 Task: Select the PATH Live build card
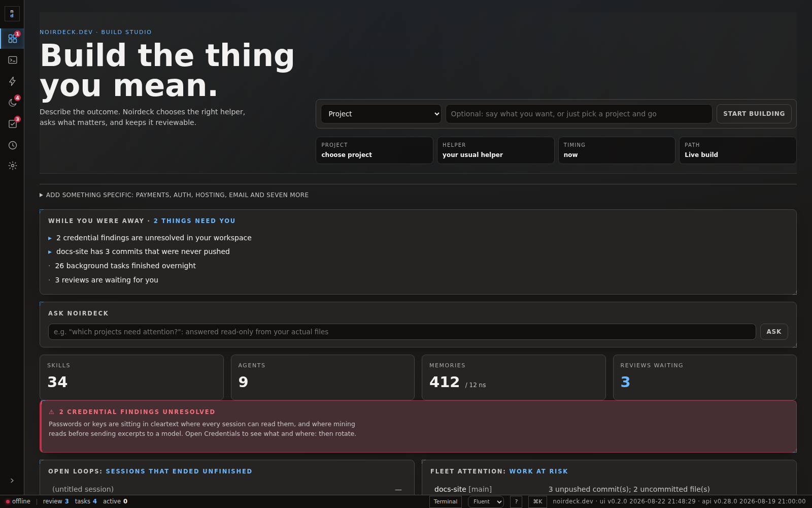click(737, 150)
